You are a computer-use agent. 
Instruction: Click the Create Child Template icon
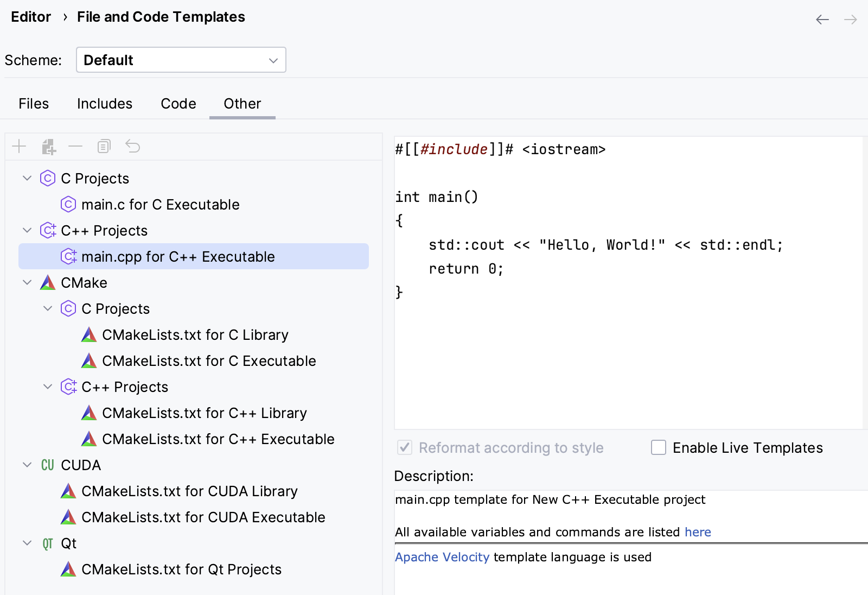(48, 146)
